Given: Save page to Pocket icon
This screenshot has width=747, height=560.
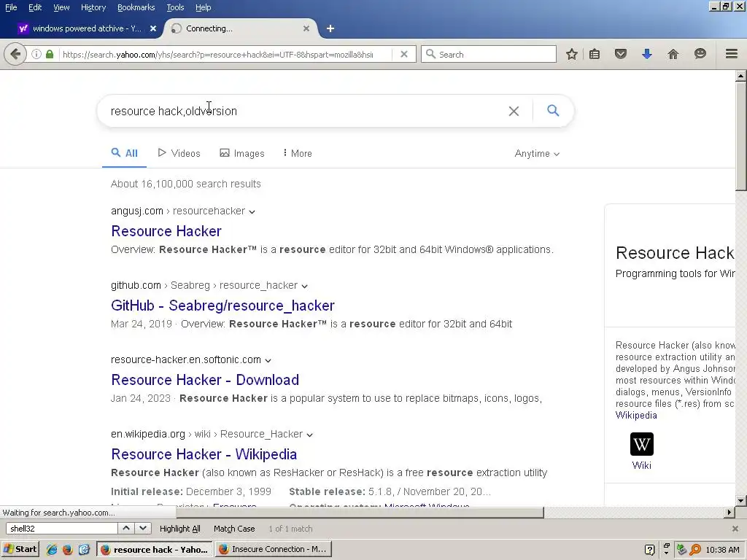Looking at the screenshot, I should (x=620, y=54).
